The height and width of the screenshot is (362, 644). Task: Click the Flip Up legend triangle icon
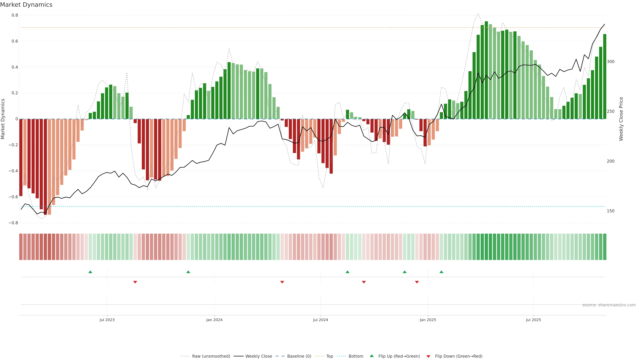(x=372, y=356)
